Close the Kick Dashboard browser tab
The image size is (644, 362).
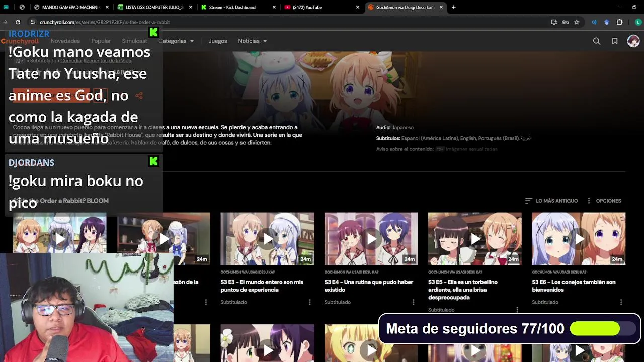point(274,7)
